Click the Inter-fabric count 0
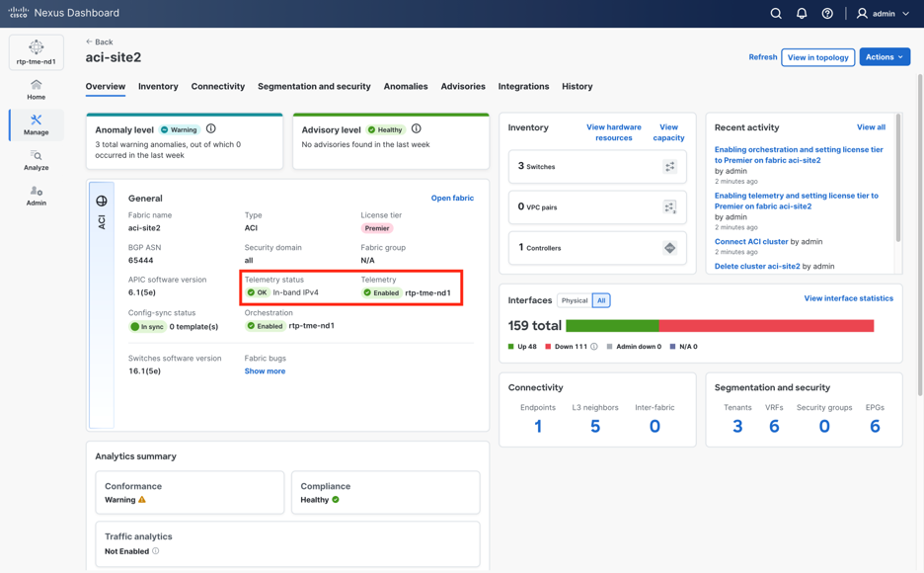 654,426
